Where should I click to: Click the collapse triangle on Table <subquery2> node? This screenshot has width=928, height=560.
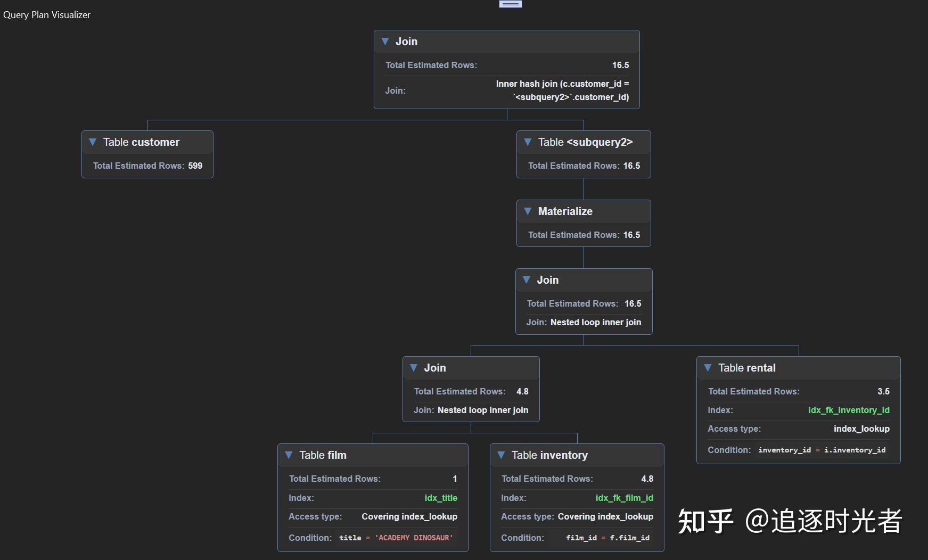point(528,142)
